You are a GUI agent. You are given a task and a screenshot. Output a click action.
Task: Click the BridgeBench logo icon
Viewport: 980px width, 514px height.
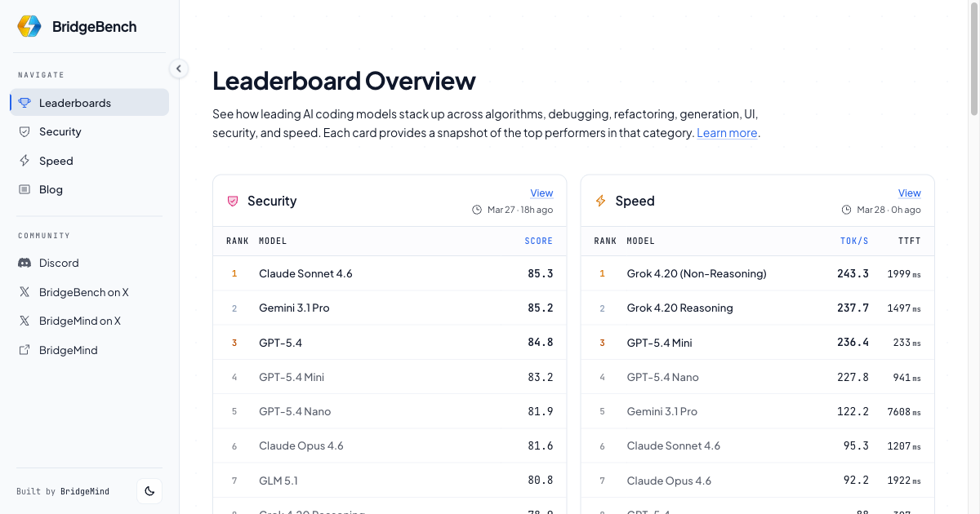29,26
